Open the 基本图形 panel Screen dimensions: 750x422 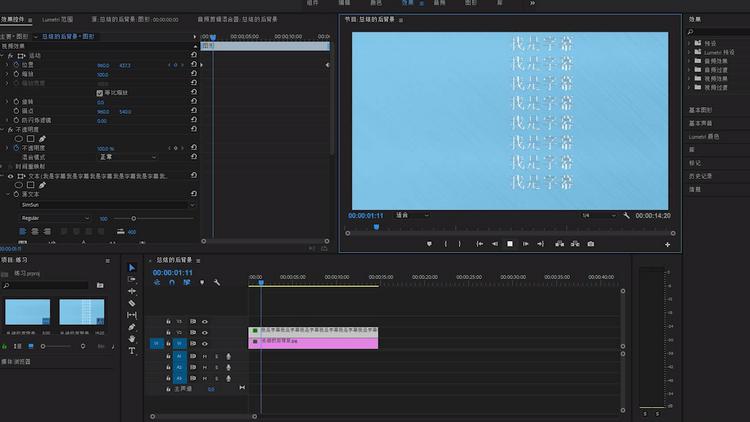(700, 110)
